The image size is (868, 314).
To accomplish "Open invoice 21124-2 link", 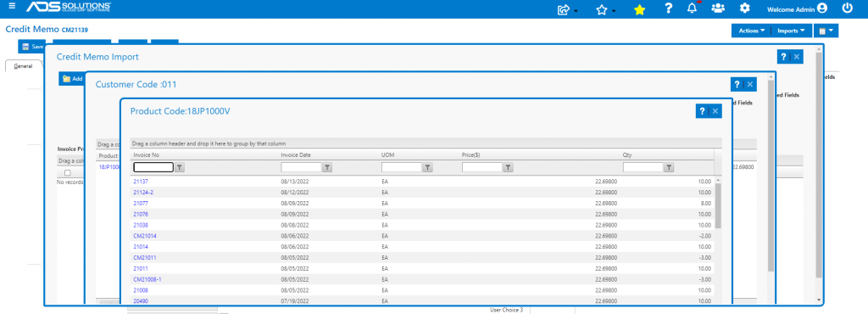I will (143, 192).
